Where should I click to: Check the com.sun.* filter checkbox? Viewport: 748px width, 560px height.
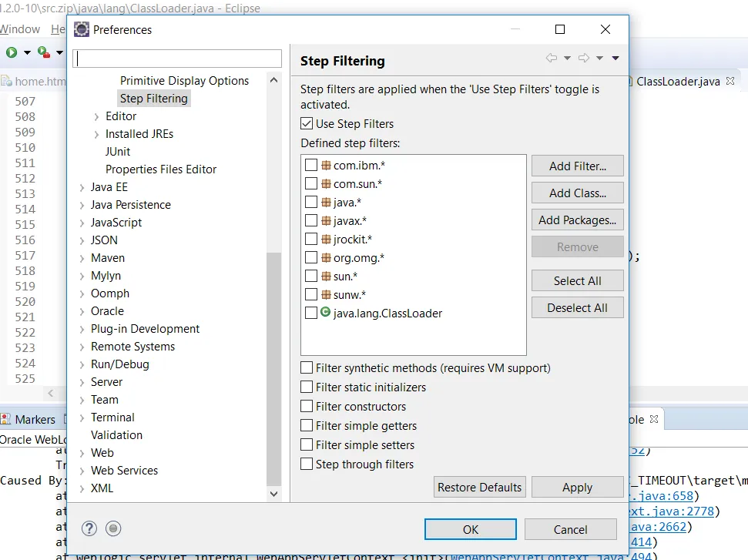click(311, 183)
